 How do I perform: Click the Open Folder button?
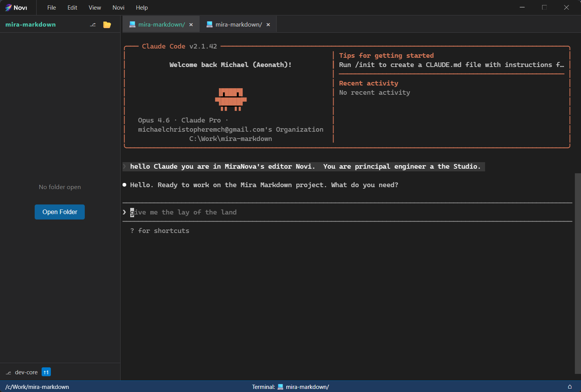tap(59, 212)
